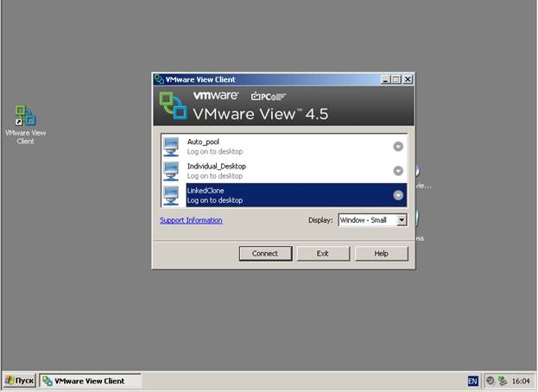Open the VMware View Client desktop shortcut
The height and width of the screenshot is (392, 538).
tap(25, 124)
